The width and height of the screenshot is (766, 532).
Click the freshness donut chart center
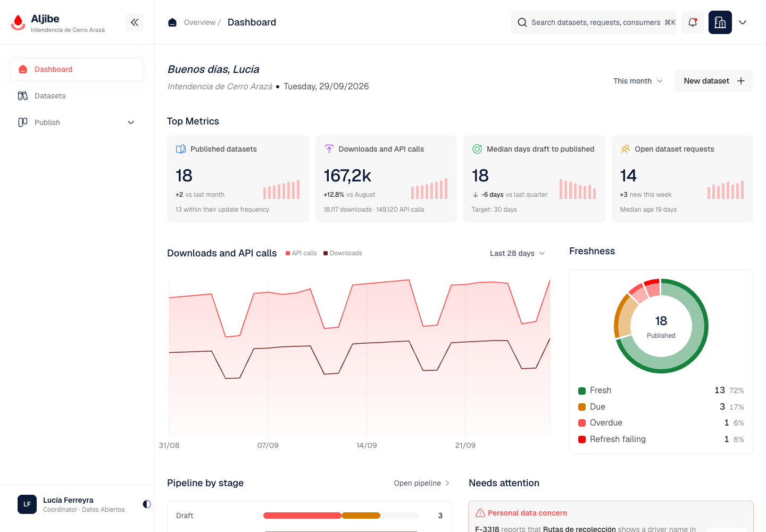click(x=661, y=326)
